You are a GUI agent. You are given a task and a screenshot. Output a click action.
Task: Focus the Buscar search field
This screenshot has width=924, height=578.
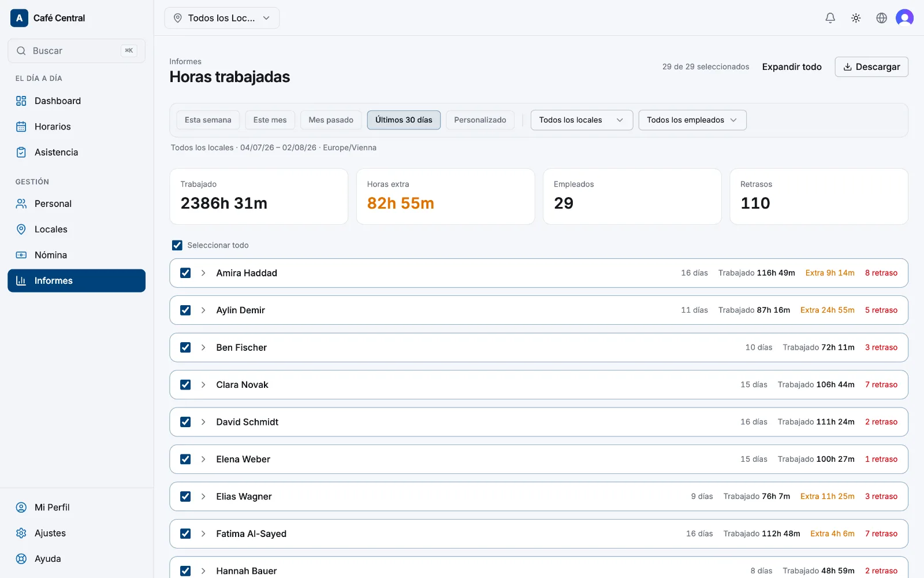(76, 51)
